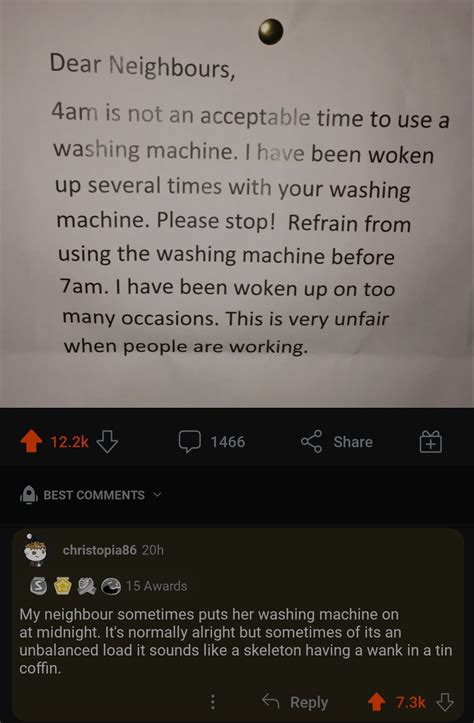Upvote christopia86's comment at 7.3k
The height and width of the screenshot is (723, 474).
click(x=377, y=702)
